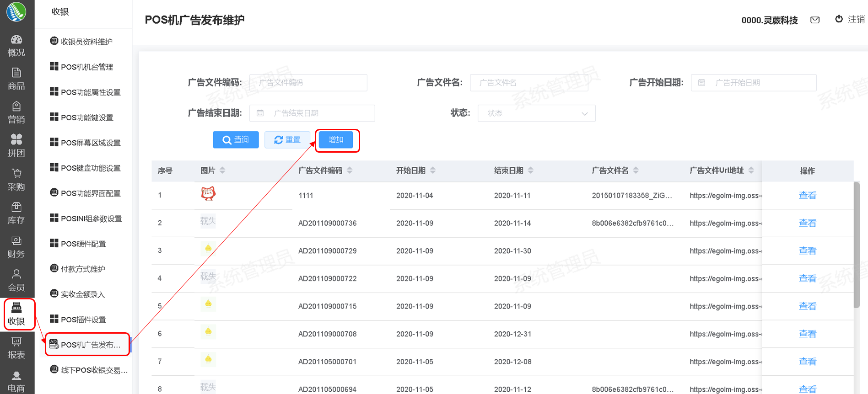This screenshot has height=394, width=868.
Task: Click the green leaf app logo
Action: click(16, 11)
